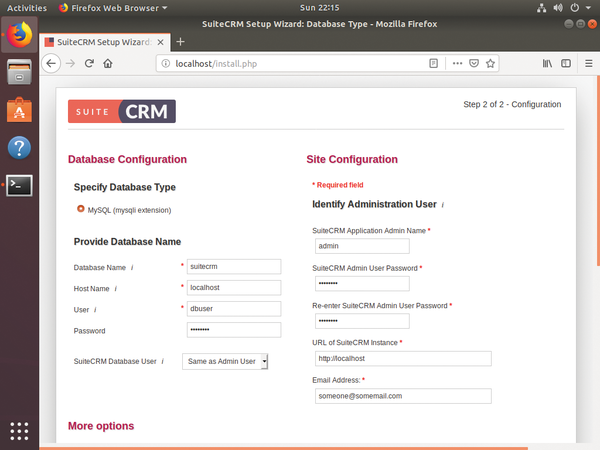
Task: Save page to Pocket
Action: coord(474,64)
